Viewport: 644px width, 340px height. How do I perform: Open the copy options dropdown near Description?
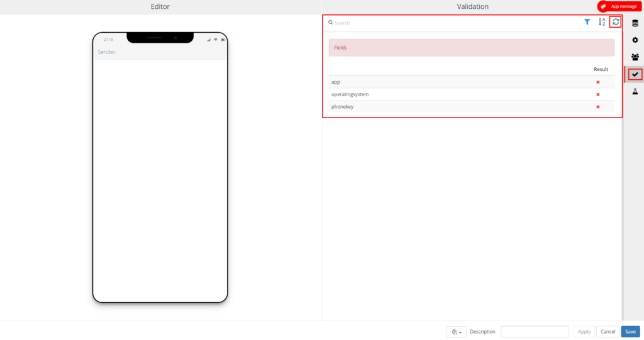pos(457,332)
